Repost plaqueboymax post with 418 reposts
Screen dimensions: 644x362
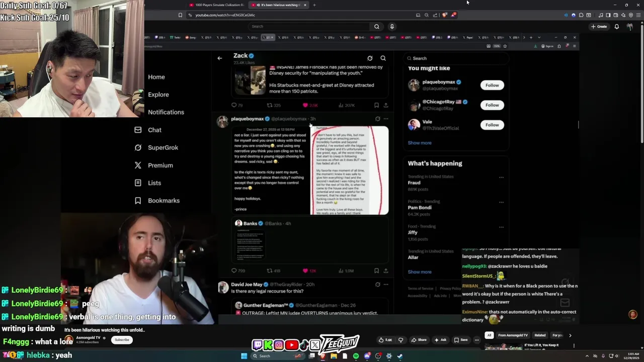(274, 270)
